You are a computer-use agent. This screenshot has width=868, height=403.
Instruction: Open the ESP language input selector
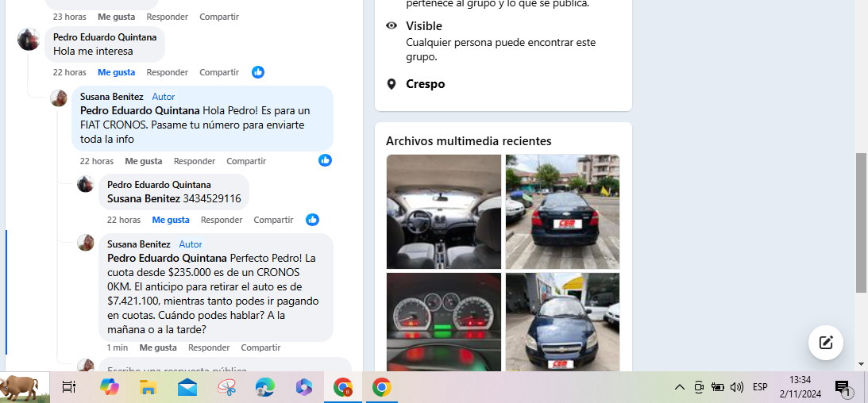point(760,387)
